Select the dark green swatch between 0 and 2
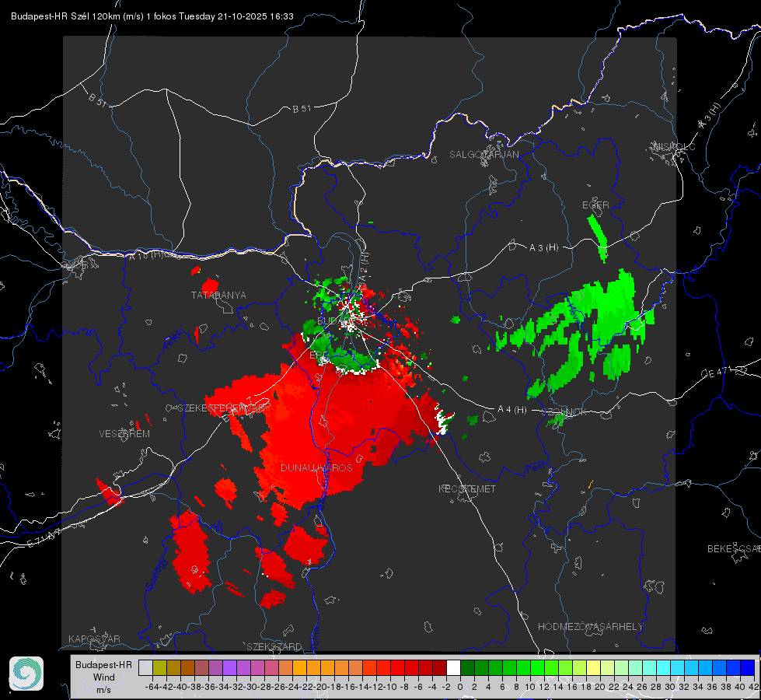 pos(467,667)
